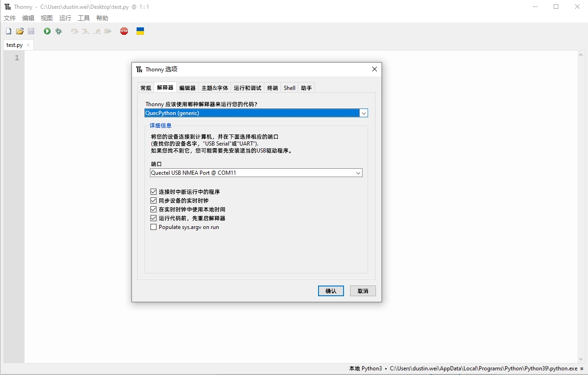Switch to the 编辑器 tab

pos(188,88)
